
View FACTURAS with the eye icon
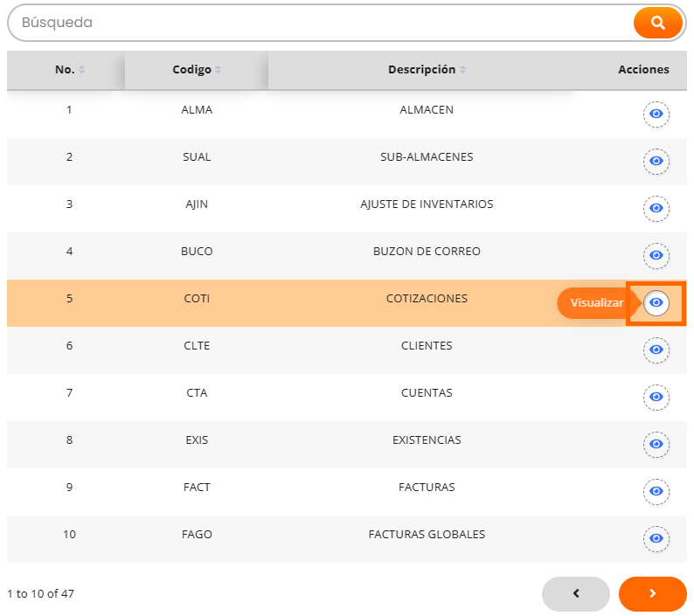[x=656, y=492]
